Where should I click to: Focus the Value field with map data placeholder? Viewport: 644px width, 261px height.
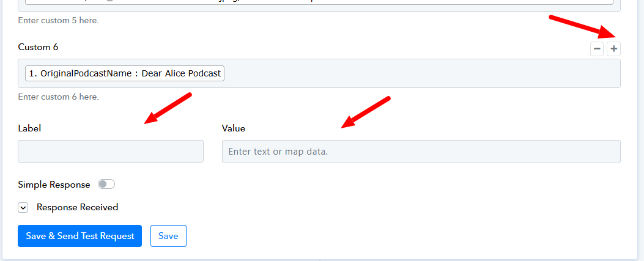(x=421, y=152)
